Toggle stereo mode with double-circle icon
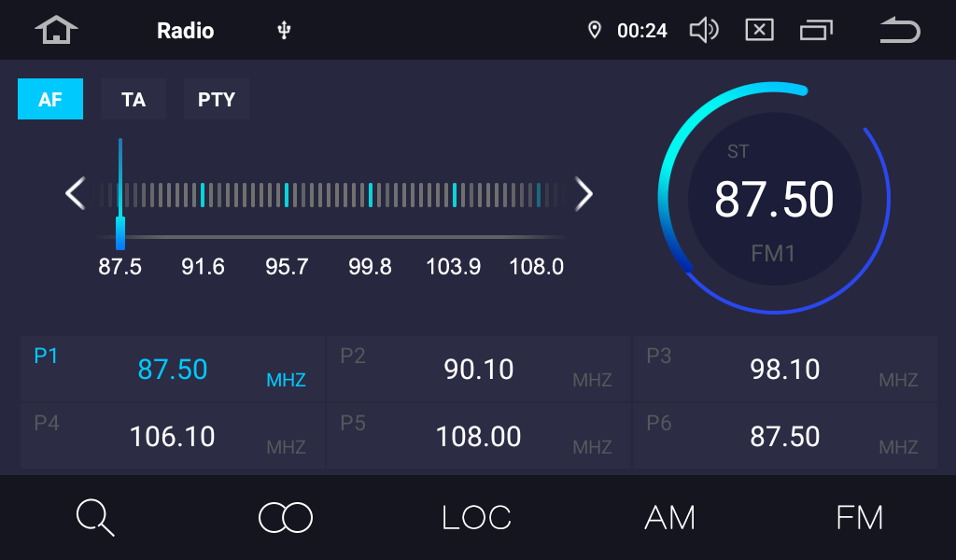Image resolution: width=956 pixels, height=560 pixels. click(286, 517)
